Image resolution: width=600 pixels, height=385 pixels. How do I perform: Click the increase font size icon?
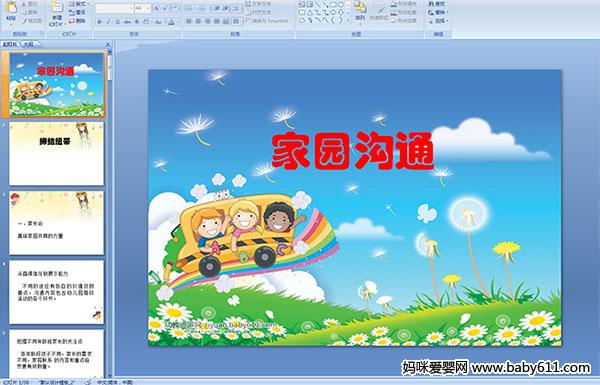(157, 8)
